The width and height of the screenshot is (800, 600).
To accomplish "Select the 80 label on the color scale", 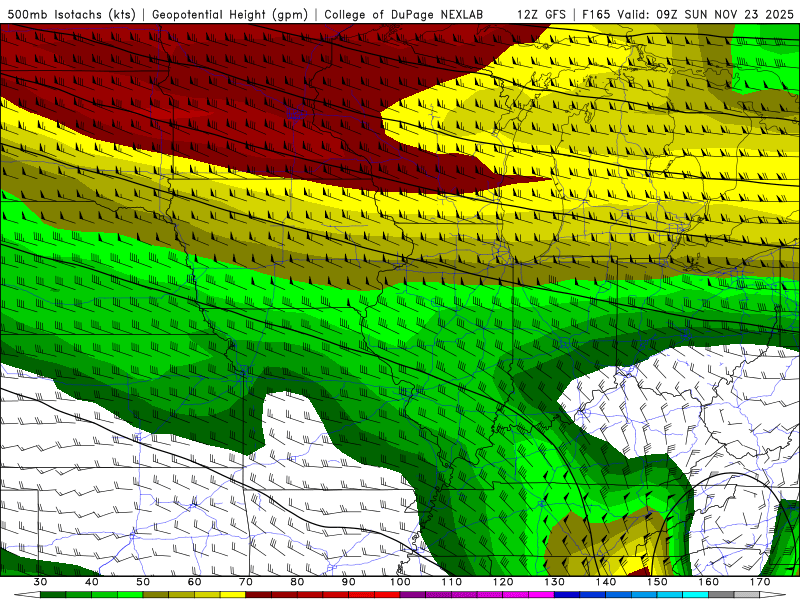I will (x=297, y=582).
